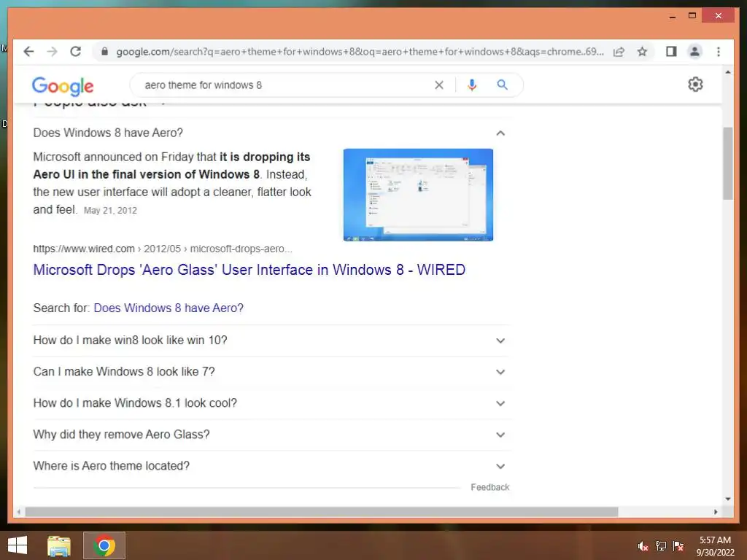The height and width of the screenshot is (560, 747).
Task: Go back to the previous page
Action: pos(28,52)
